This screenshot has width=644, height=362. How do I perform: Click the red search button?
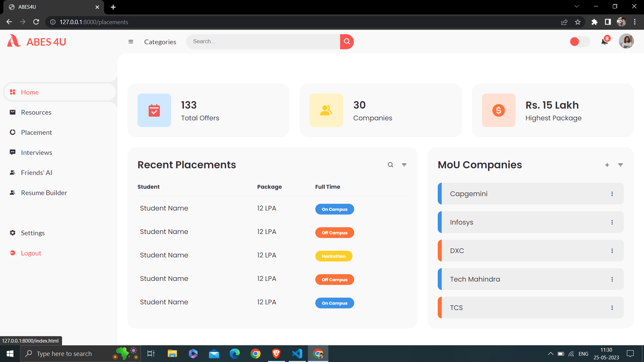[x=347, y=42]
